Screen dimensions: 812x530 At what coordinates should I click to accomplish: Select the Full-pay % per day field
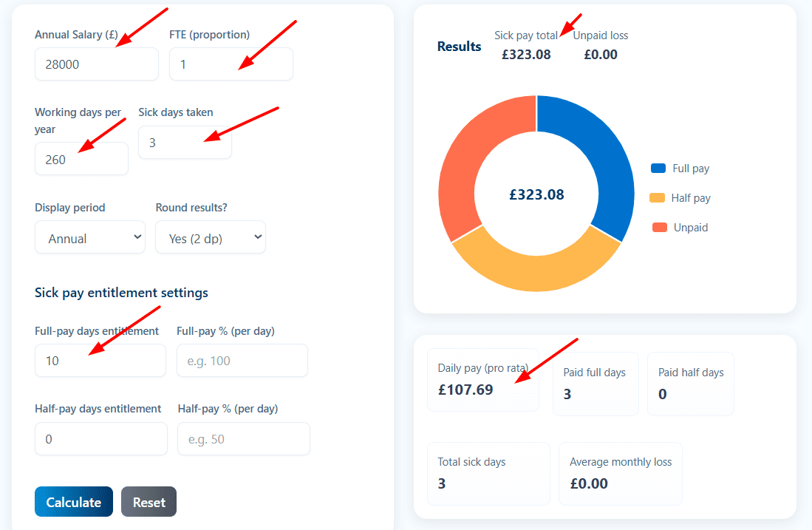point(242,361)
